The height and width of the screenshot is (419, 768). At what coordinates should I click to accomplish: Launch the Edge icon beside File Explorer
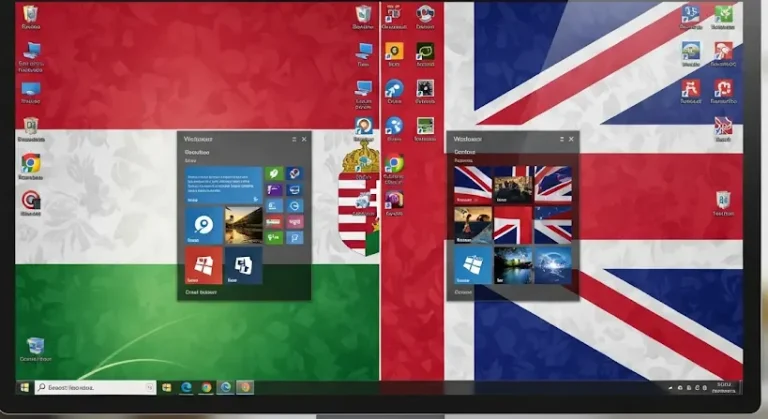(x=186, y=388)
